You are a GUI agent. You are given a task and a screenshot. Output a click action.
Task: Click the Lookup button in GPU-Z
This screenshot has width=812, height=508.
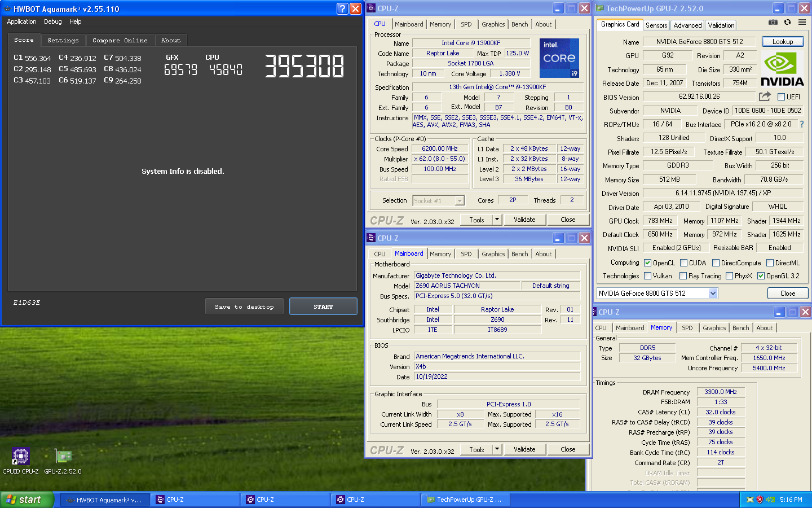tap(783, 41)
